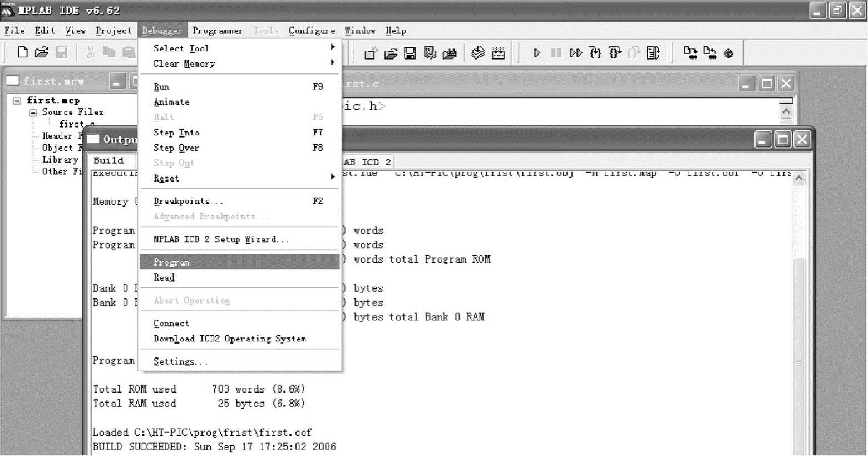Click the Open Project toolbar icon
This screenshot has height=456, width=868.
tap(391, 53)
